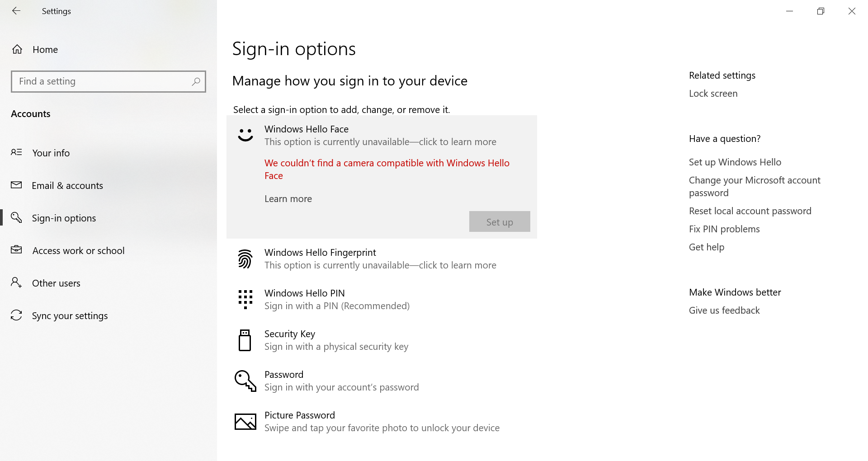The width and height of the screenshot is (868, 461).
Task: Click the Access work or school briefcase icon
Action: tap(16, 249)
